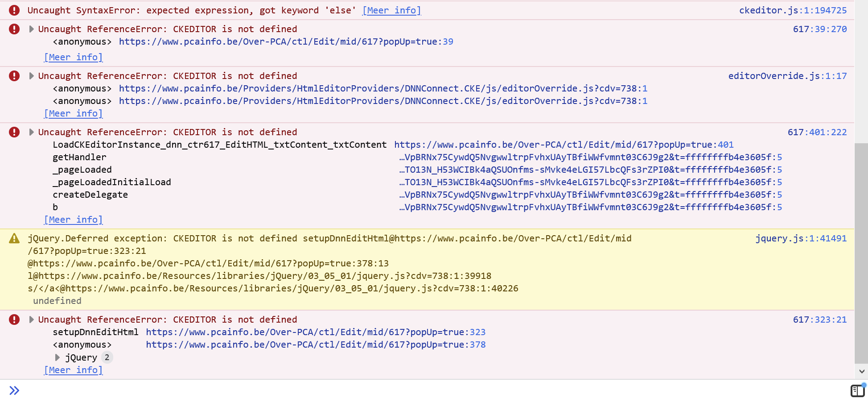Viewport: 868px width, 411px height.
Task: Click the scrollbar down arrow on the right edge
Action: click(861, 371)
